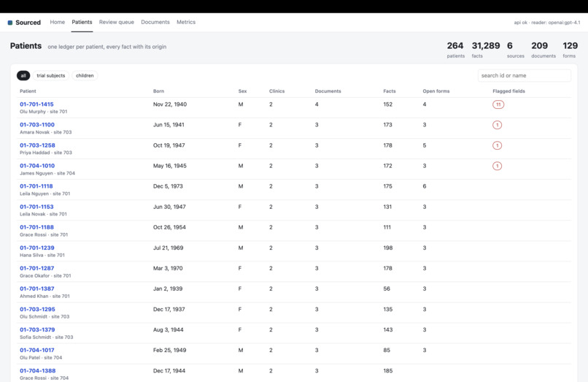Click facts value 198
This screenshot has width=588, height=382.
pyautogui.click(x=388, y=248)
